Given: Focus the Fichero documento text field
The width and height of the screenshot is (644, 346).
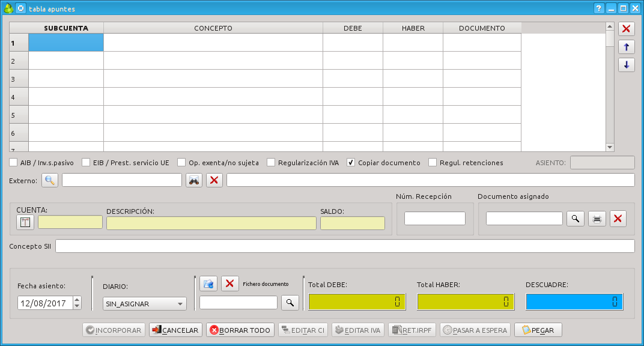Looking at the screenshot, I should (x=238, y=303).
